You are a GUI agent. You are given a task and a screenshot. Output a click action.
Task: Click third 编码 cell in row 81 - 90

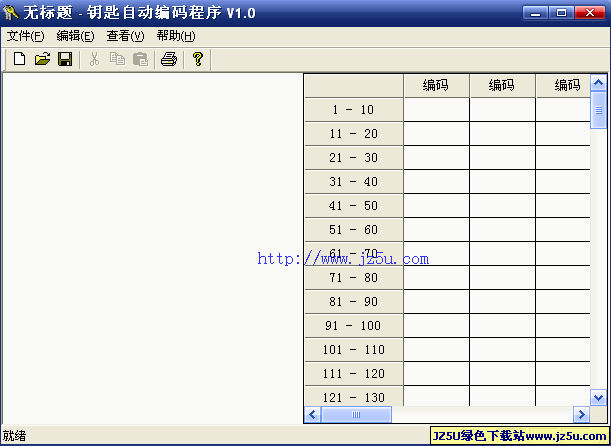563,301
